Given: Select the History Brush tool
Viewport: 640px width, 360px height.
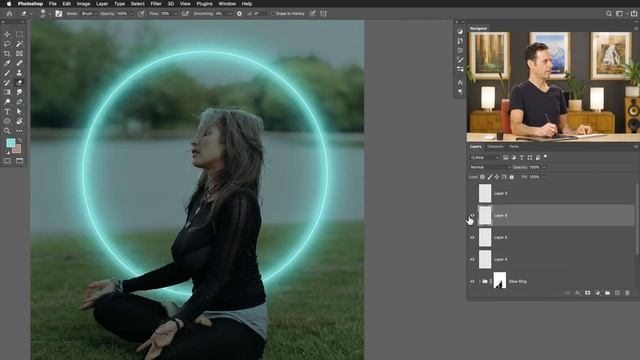Looking at the screenshot, I should coord(7,82).
